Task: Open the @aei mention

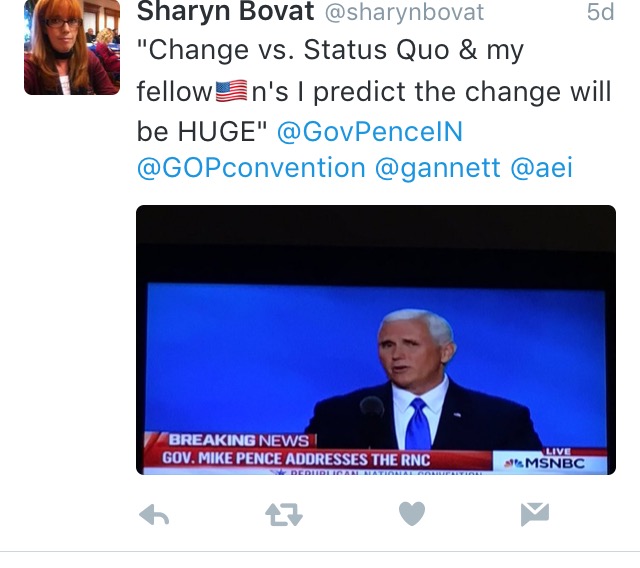Action: tap(542, 168)
